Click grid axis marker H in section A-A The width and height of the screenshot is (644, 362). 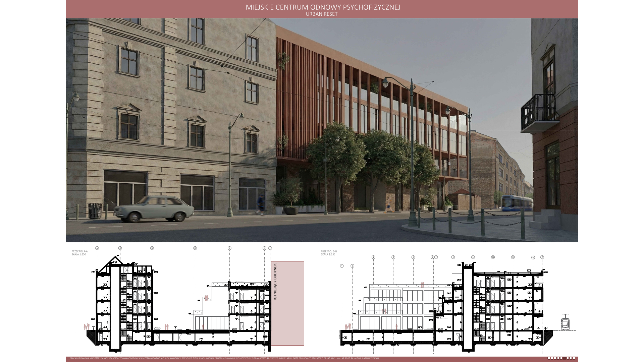click(195, 248)
